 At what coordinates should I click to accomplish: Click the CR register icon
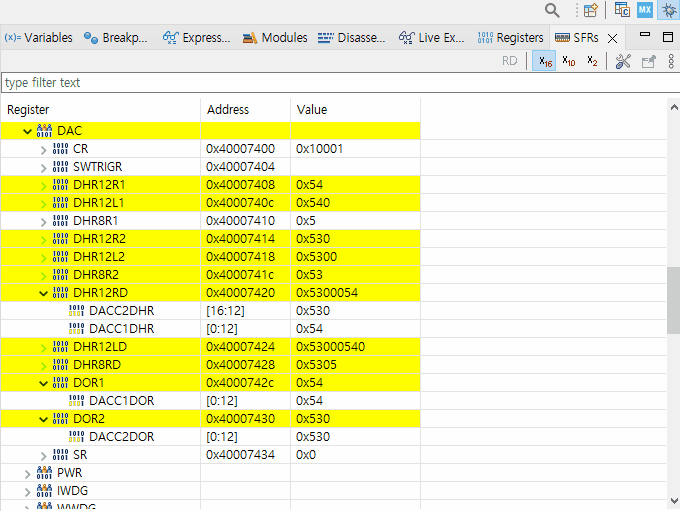click(x=60, y=148)
